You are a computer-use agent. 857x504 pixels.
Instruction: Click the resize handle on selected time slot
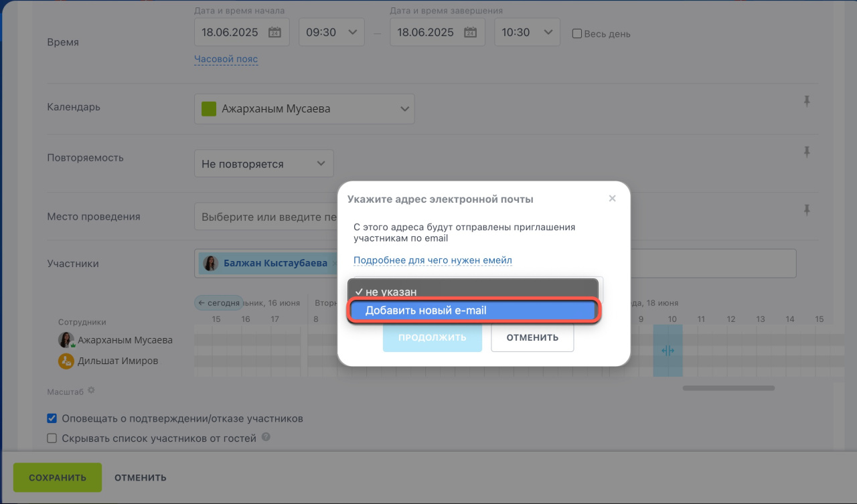[x=668, y=351]
